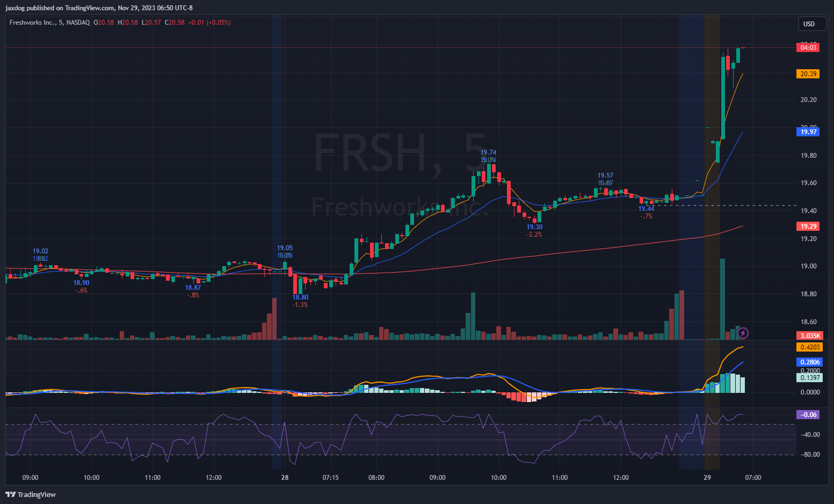Click the +0.01 (+0.05%) change value
Screen dimensions: 834x504
(x=209, y=23)
